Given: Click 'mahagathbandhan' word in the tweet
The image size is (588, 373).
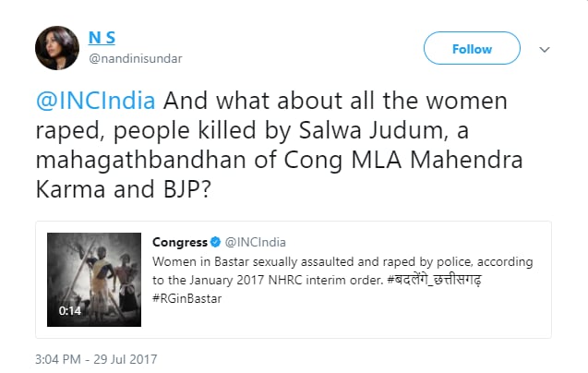Looking at the screenshot, I should click(x=144, y=160).
